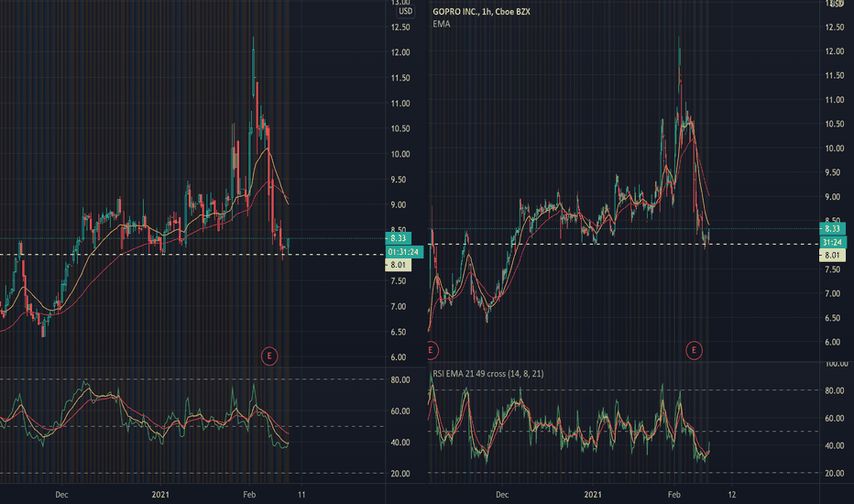Click the 01:31:24 countdown label on left chart
The width and height of the screenshot is (854, 504).
403,252
